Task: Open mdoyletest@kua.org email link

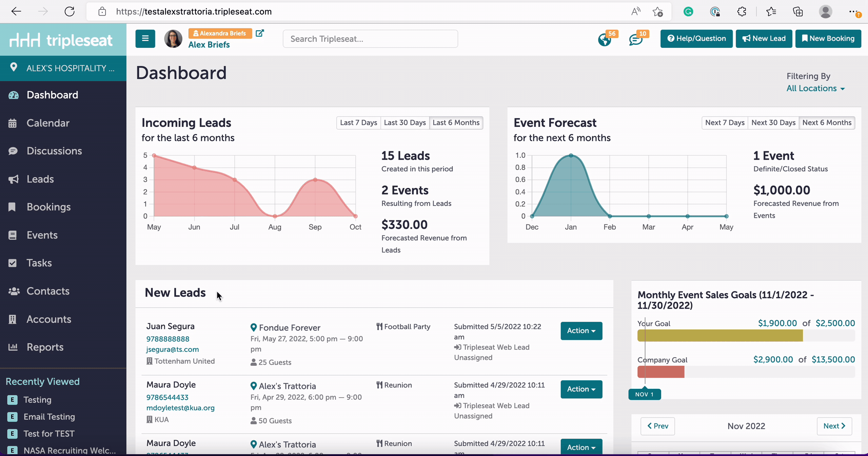Action: point(180,408)
